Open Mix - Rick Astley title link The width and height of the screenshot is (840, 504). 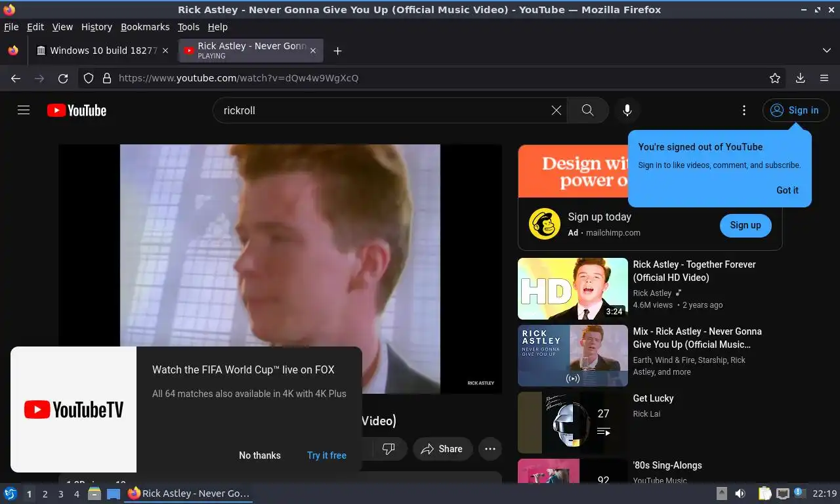click(x=697, y=338)
